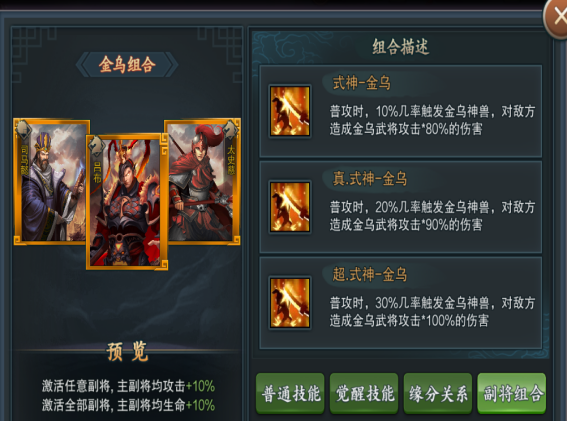Select the 吕布 general card

point(127,202)
